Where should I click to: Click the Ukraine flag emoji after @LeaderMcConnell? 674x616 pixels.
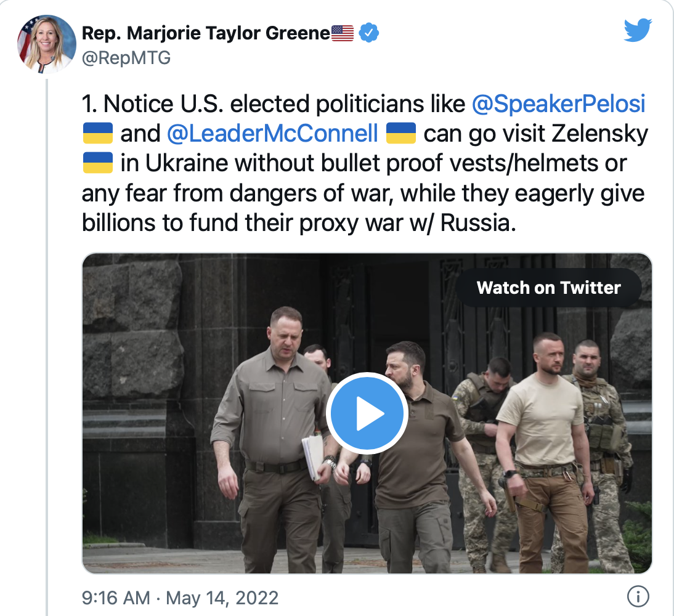click(x=401, y=133)
